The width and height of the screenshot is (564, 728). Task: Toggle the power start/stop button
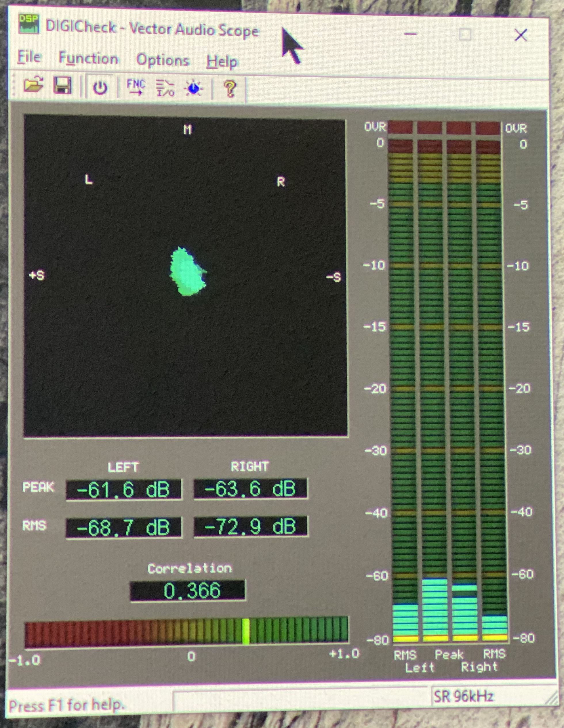pyautogui.click(x=100, y=88)
